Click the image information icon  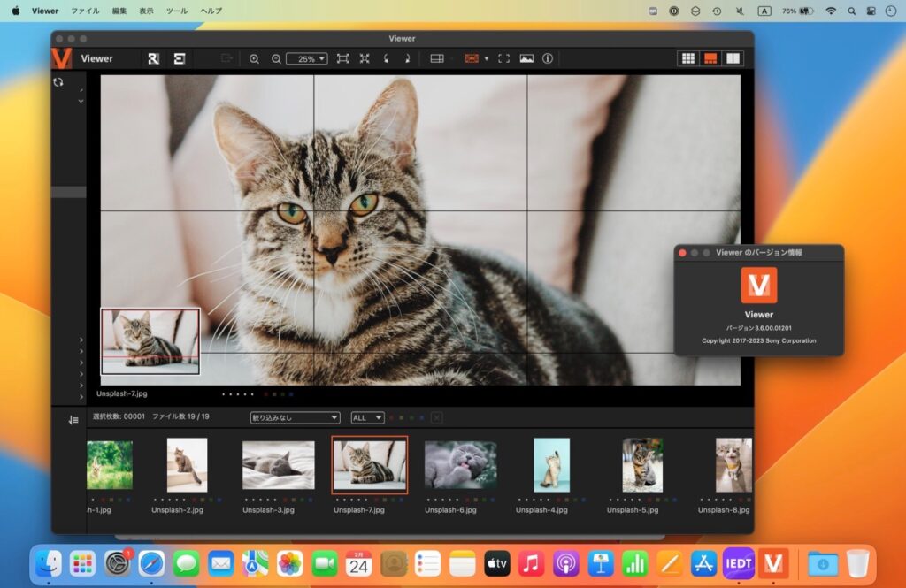[x=548, y=58]
